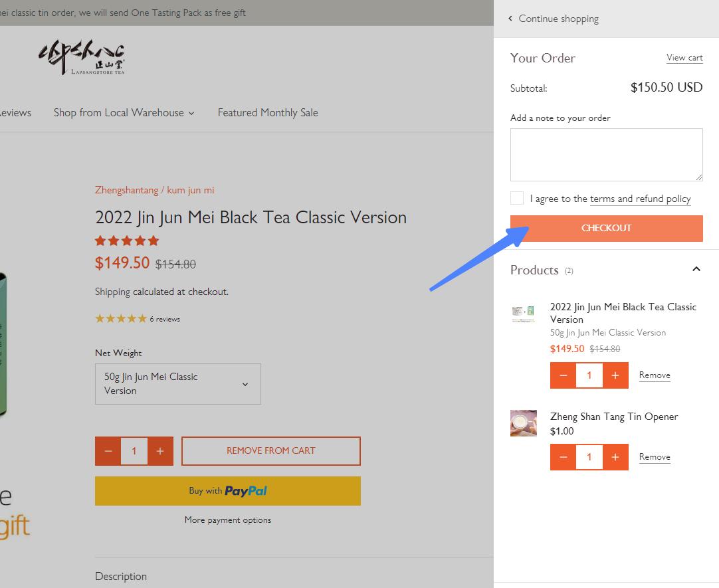The height and width of the screenshot is (588, 719).
Task: Click Continue shopping to close cart drawer
Action: (554, 19)
